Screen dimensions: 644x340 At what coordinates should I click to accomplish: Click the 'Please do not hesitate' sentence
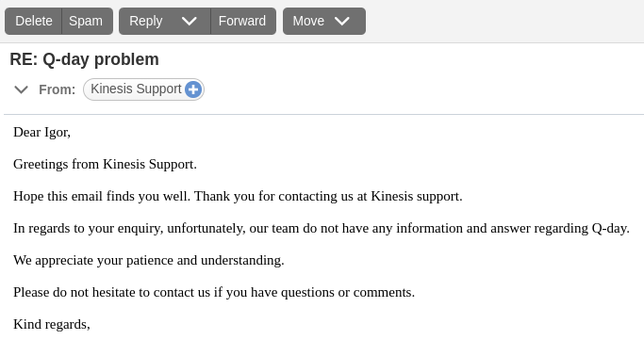coord(214,292)
